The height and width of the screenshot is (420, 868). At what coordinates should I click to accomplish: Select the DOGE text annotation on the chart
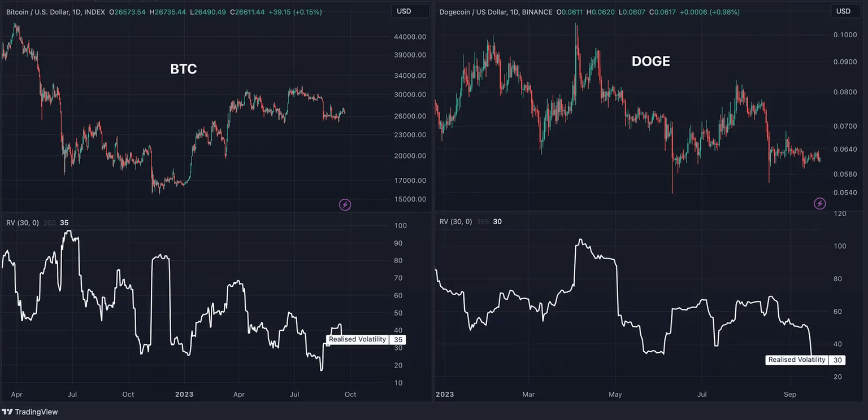pos(651,61)
